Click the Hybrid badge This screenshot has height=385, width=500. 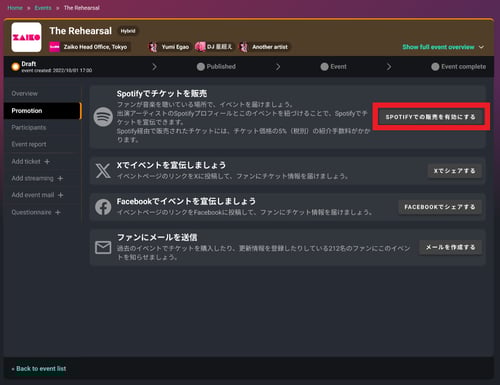pyautogui.click(x=128, y=31)
